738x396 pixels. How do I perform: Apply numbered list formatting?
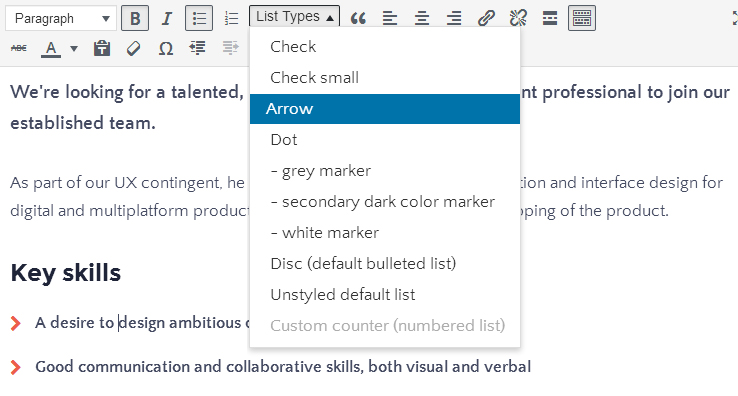(231, 18)
